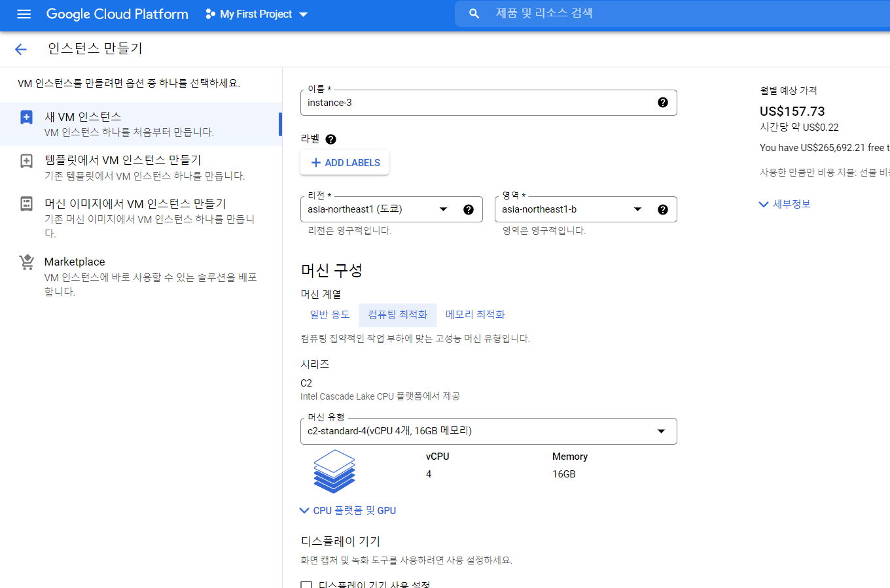Click the C2 series label
The height and width of the screenshot is (588, 890).
coord(306,383)
